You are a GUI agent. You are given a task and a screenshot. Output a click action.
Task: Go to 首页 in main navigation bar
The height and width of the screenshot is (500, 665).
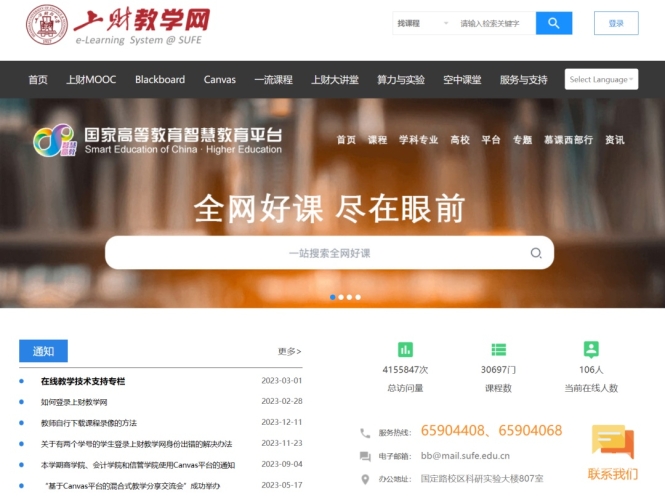(x=38, y=79)
